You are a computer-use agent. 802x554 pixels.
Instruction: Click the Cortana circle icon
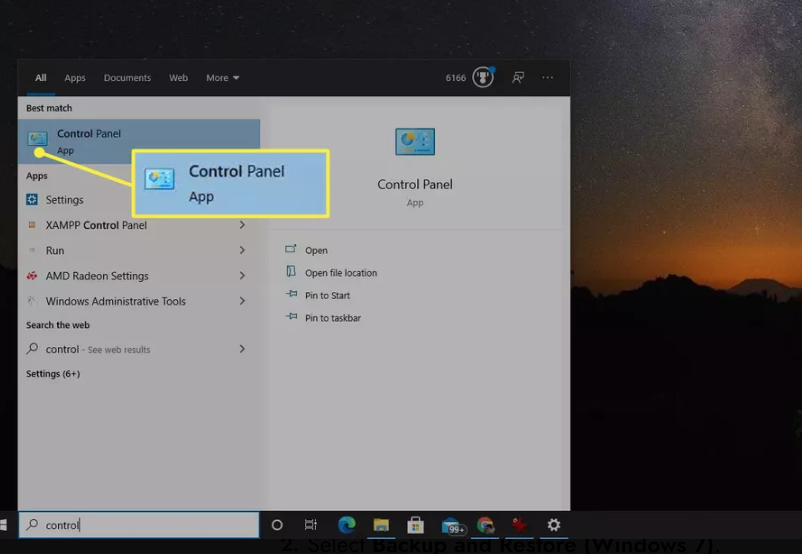tap(277, 525)
